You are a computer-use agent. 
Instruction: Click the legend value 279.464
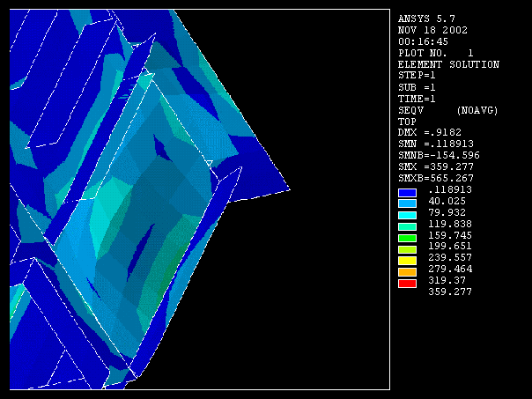point(450,269)
